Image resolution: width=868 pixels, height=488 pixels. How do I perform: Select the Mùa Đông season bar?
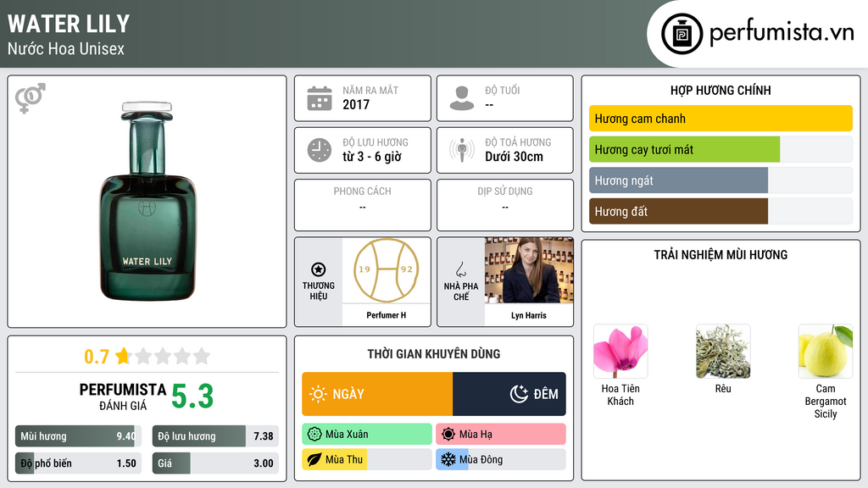501,459
